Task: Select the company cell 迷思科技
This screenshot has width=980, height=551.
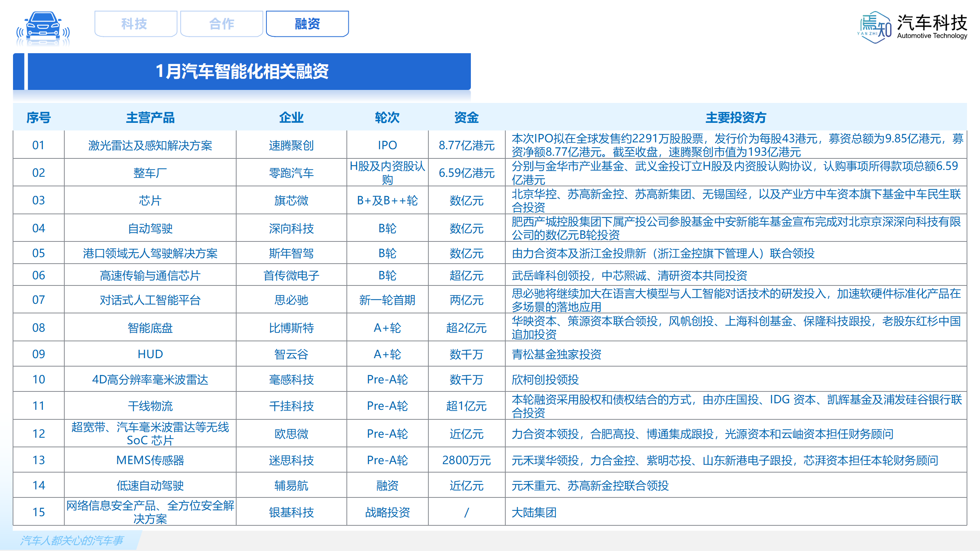Action: (291, 460)
